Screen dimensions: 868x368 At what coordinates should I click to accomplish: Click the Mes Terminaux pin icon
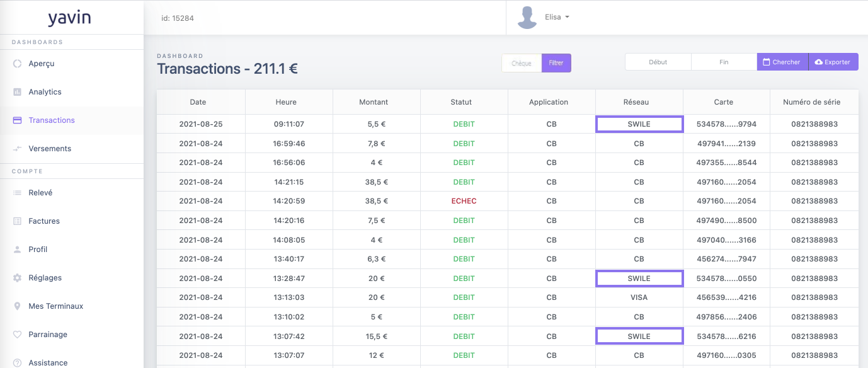18,306
